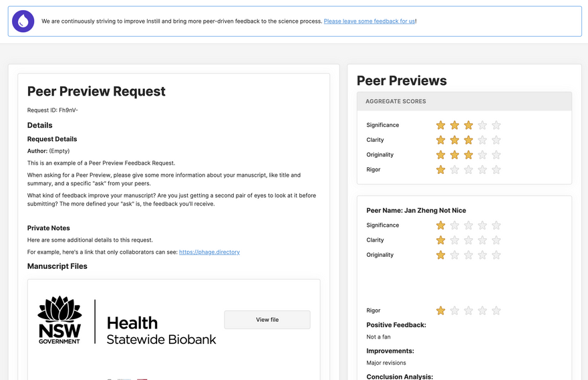Click the second star of aggregate Significance

454,125
